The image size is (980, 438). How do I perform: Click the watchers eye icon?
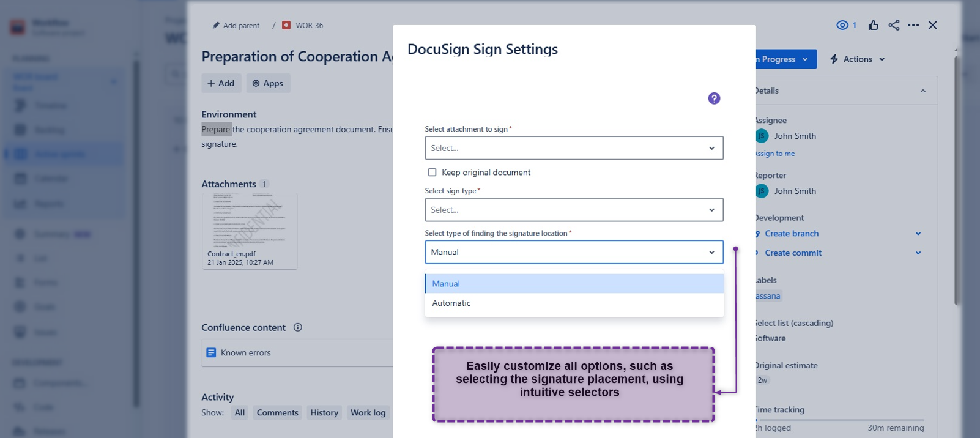(x=842, y=25)
